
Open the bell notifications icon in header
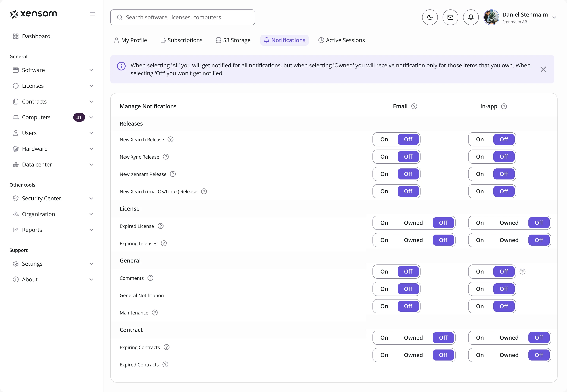(471, 17)
